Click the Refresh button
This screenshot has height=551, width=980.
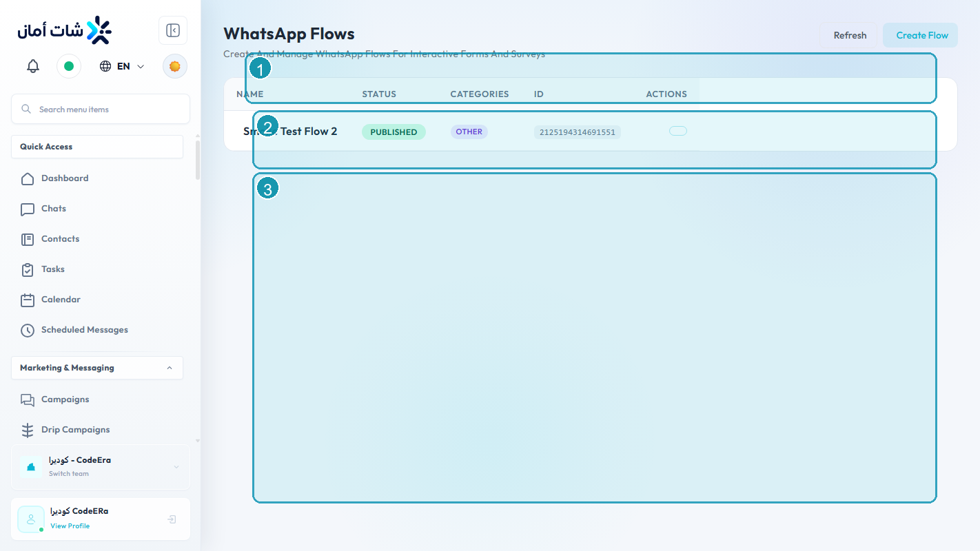[849, 35]
